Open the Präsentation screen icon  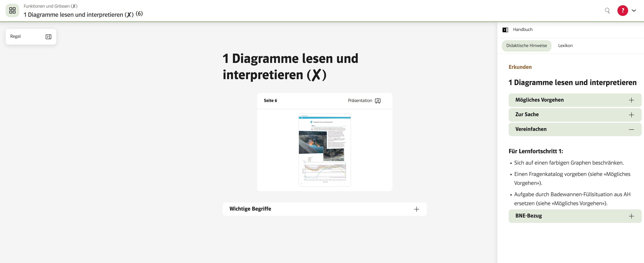pyautogui.click(x=378, y=101)
